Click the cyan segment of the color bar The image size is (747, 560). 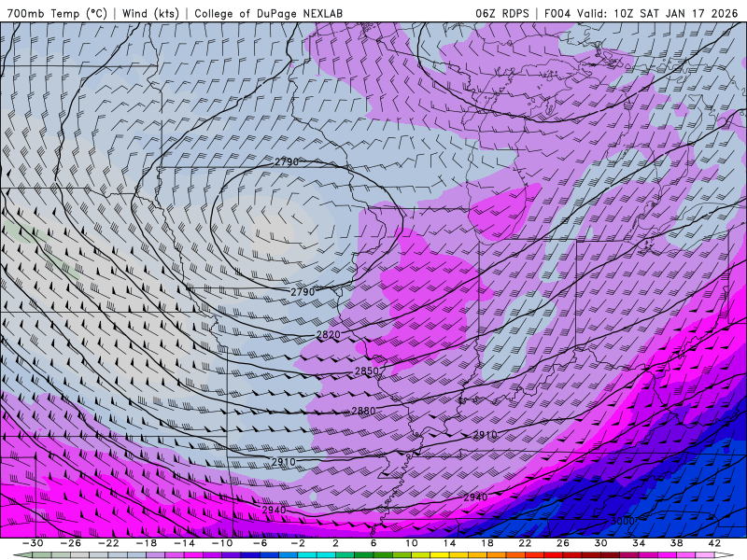[x=317, y=555]
